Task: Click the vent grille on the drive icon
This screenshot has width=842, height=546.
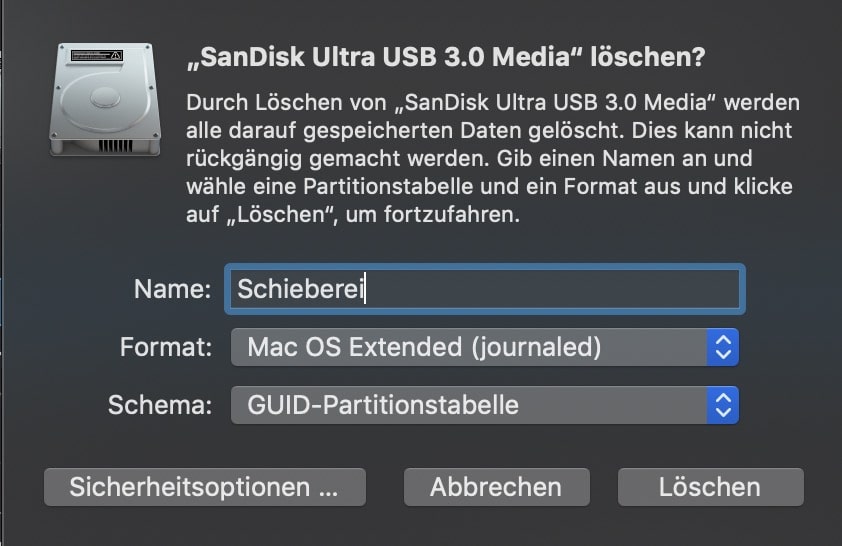Action: pyautogui.click(x=115, y=145)
